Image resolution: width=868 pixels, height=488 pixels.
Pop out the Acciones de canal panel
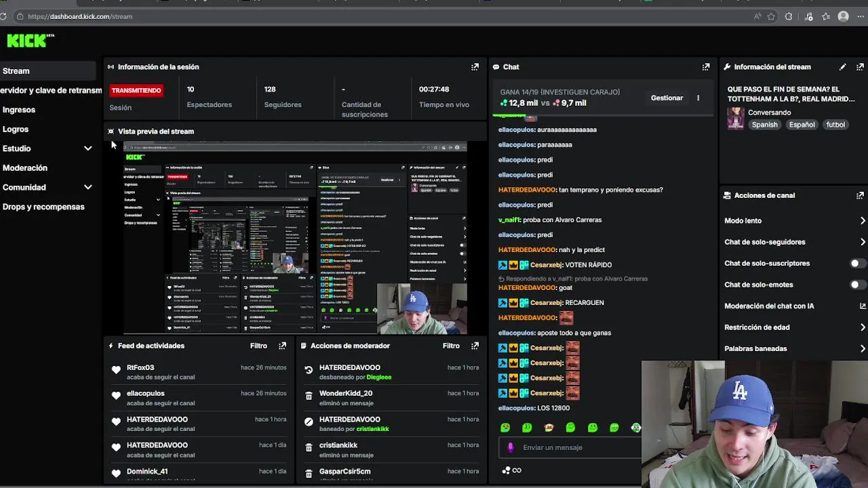coord(860,195)
